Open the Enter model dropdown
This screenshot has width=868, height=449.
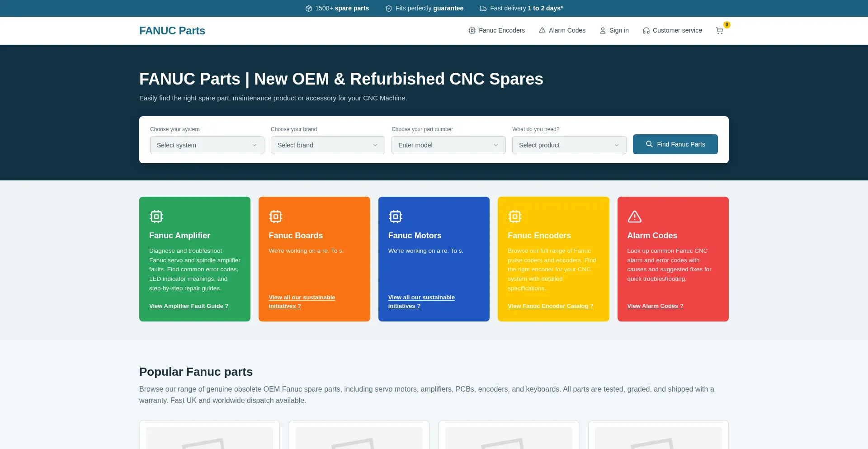coord(448,145)
